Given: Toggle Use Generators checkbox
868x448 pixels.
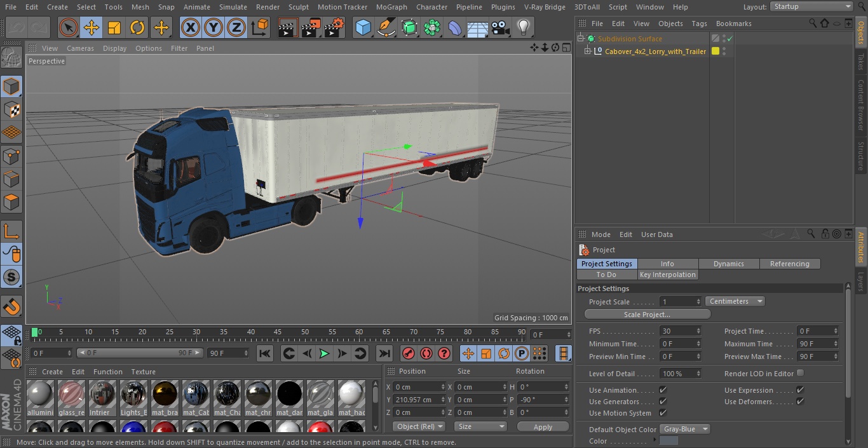Looking at the screenshot, I should [x=663, y=402].
